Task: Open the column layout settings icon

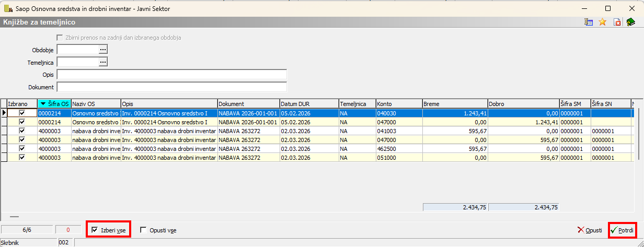Action: (589, 22)
